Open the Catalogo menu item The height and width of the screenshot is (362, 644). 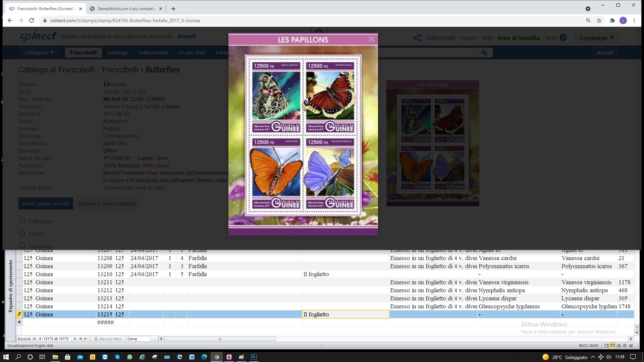click(117, 53)
